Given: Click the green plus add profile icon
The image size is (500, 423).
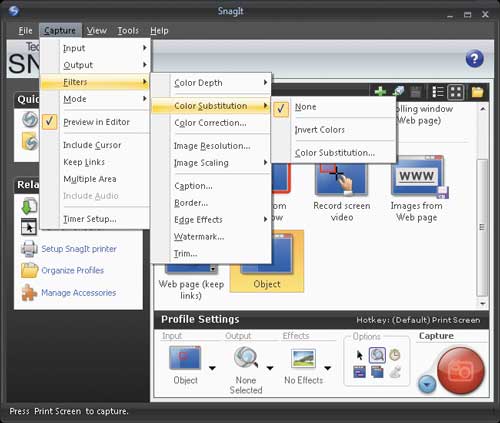Looking at the screenshot, I should point(380,91).
